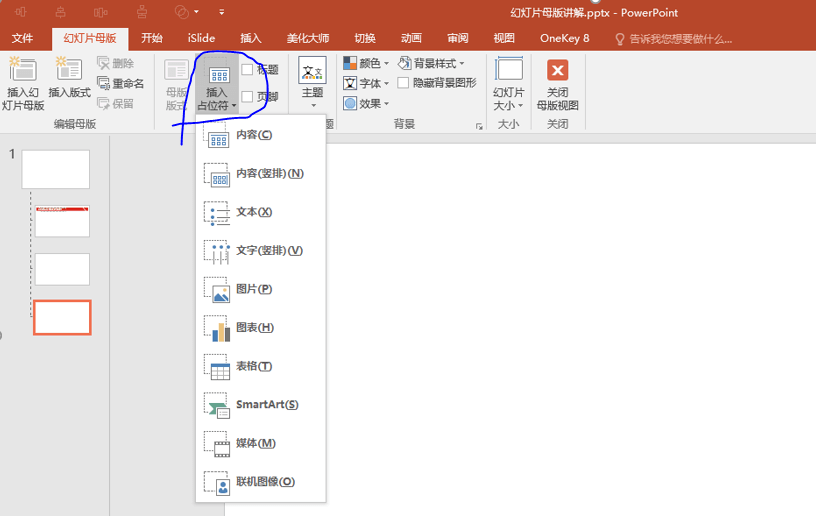Click the 重命名 (Rename) button
816x516 pixels.
point(121,84)
